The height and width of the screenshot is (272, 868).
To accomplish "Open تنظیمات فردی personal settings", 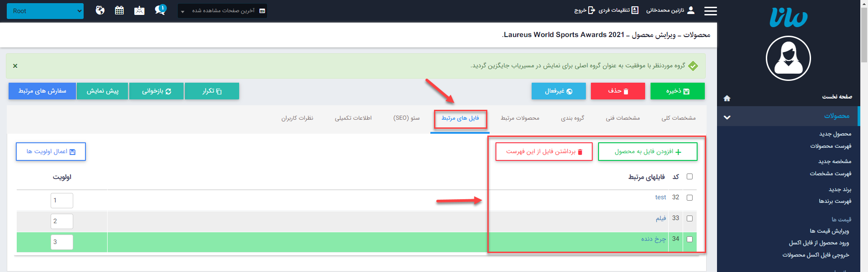I will click(x=618, y=10).
